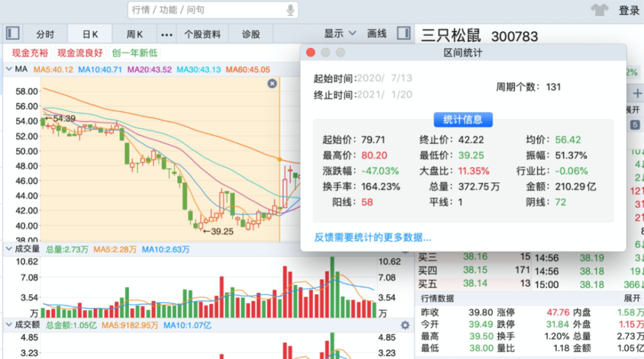Open the 显示 dropdown menu
644x359 pixels.
pyautogui.click(x=340, y=33)
